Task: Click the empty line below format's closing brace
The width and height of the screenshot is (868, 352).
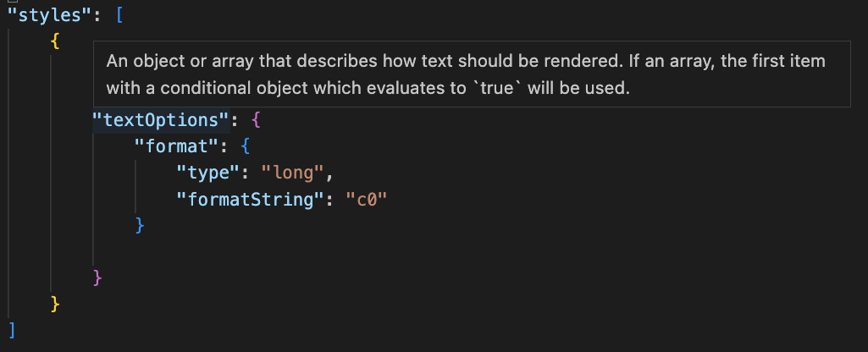Action: point(254,250)
